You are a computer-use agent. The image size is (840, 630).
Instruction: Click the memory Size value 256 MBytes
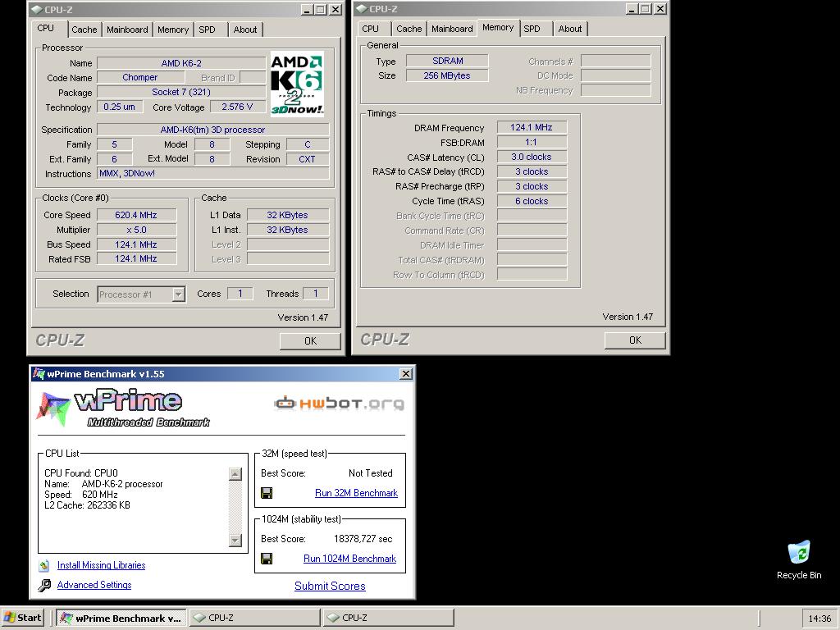coord(447,75)
